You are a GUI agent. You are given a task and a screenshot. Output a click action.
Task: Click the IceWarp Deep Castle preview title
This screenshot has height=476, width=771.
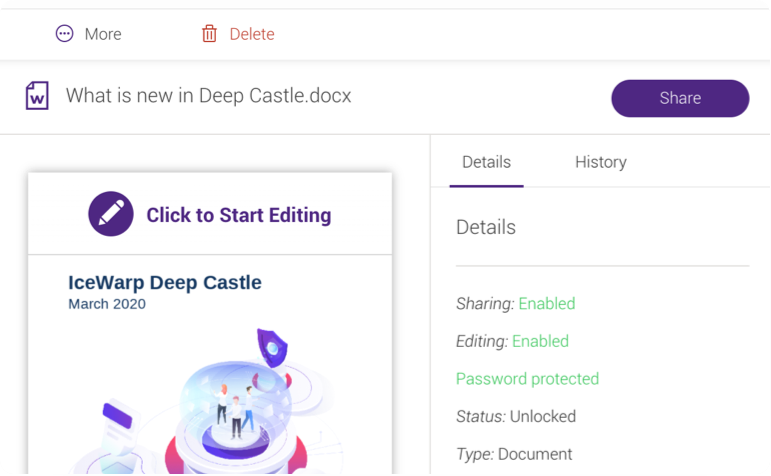(x=165, y=282)
